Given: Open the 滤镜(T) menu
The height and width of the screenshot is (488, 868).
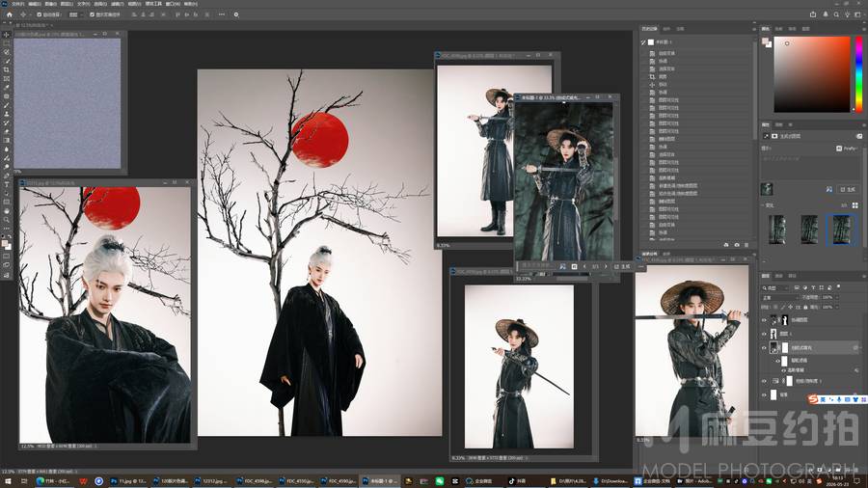Looking at the screenshot, I should pos(118,4).
